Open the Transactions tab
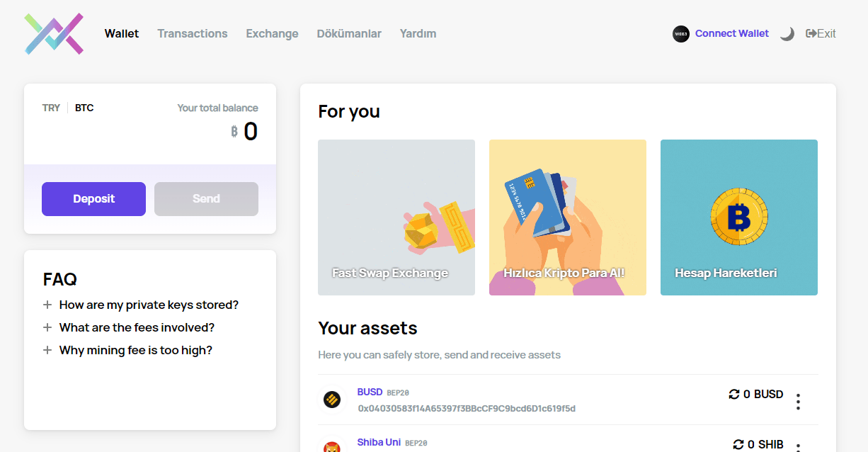The image size is (868, 452). pyautogui.click(x=193, y=33)
